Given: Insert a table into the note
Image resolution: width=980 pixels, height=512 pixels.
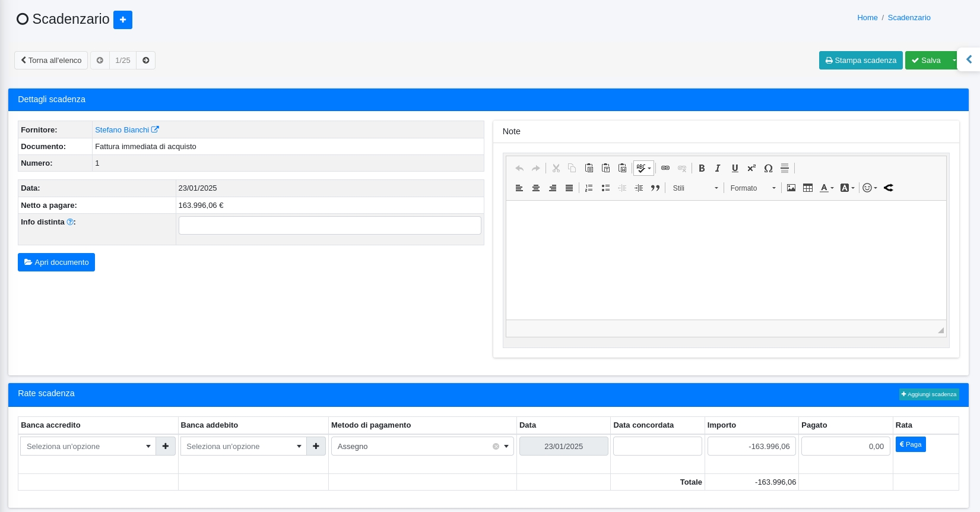Looking at the screenshot, I should pos(807,188).
